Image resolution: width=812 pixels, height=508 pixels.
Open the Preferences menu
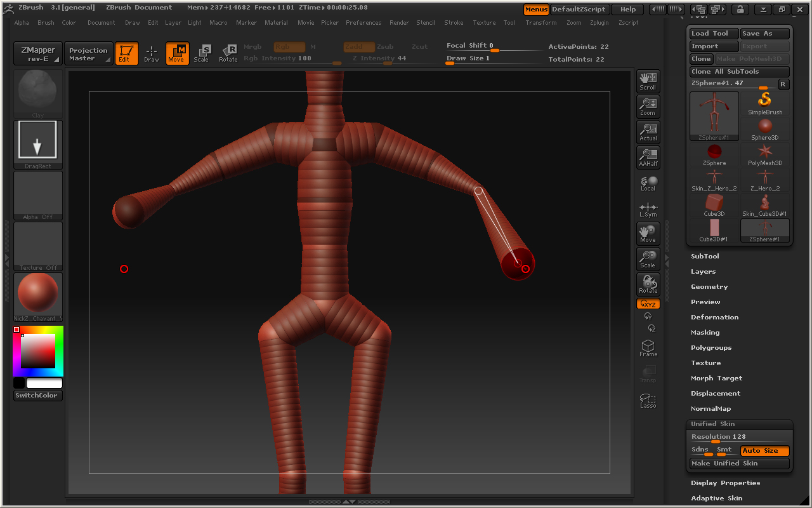click(363, 23)
